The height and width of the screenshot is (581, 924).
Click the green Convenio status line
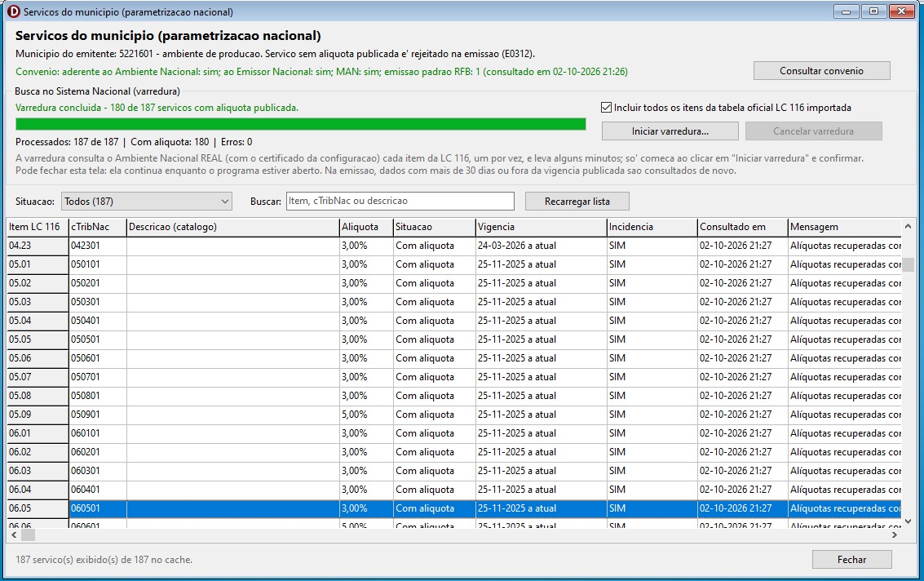(322, 72)
